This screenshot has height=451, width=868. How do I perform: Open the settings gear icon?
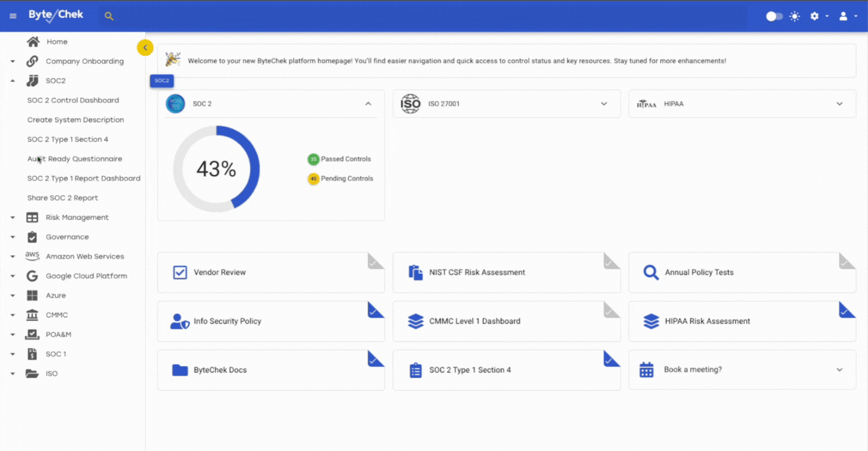pos(815,16)
